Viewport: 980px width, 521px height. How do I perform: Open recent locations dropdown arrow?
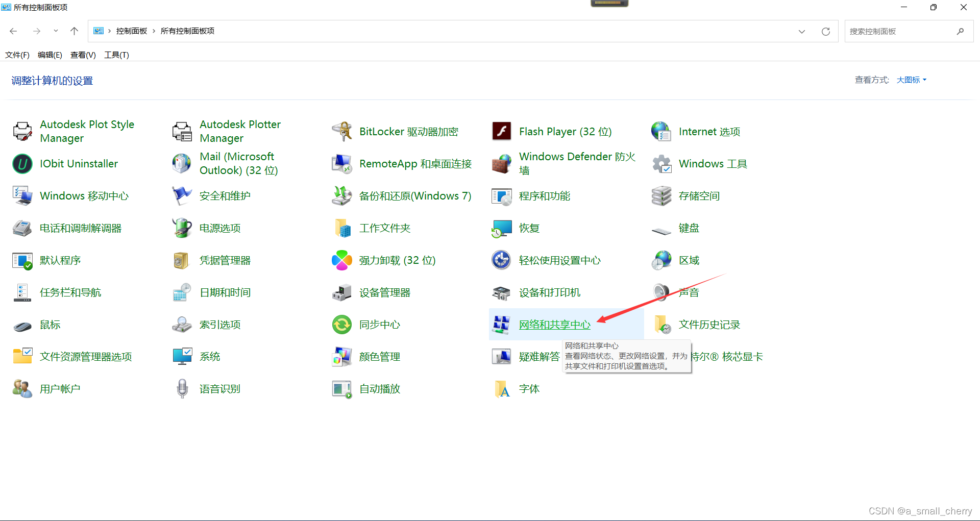[56, 31]
